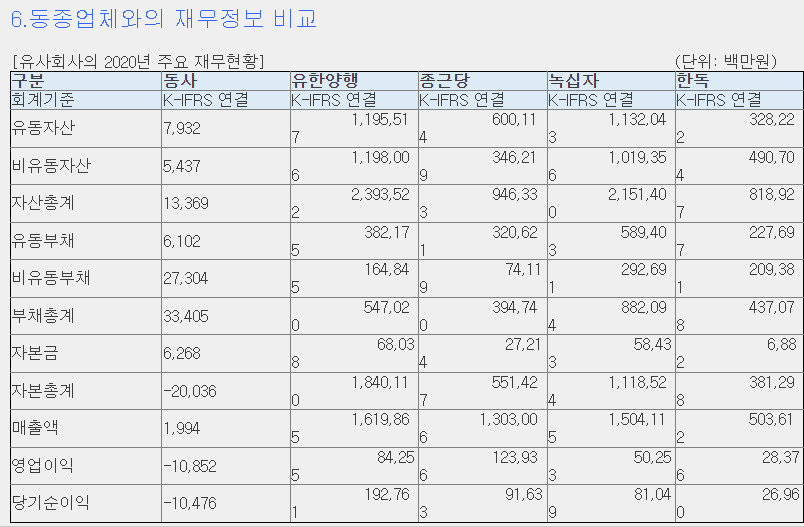Click the value '490,70'

pos(772,157)
